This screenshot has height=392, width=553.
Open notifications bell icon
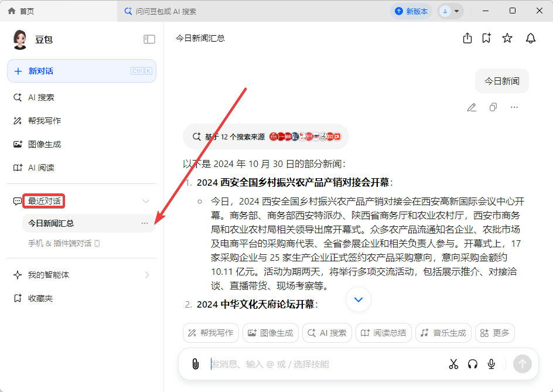click(530, 38)
